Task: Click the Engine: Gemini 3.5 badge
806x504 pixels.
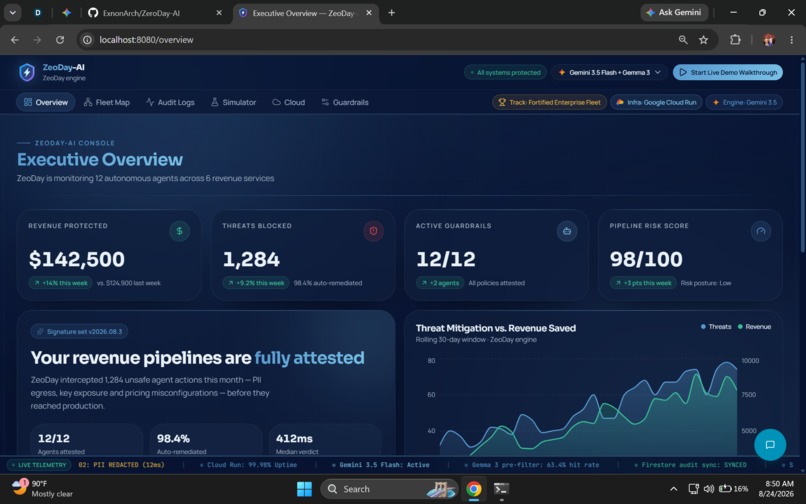Action: (x=744, y=102)
